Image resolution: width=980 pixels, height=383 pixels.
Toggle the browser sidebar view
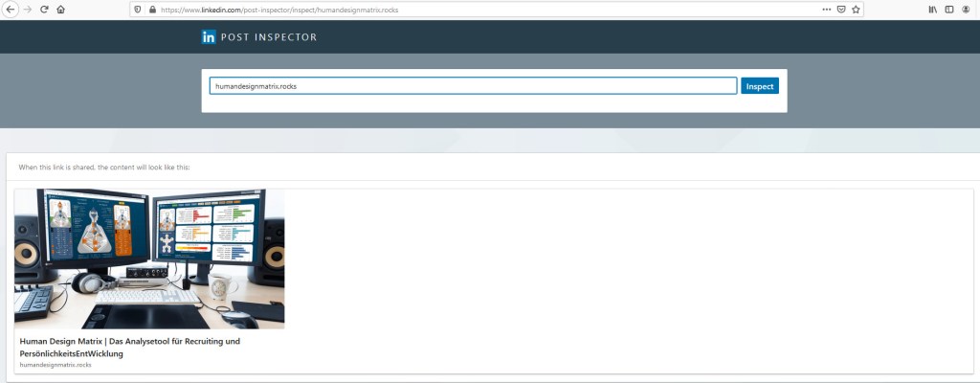tap(949, 10)
